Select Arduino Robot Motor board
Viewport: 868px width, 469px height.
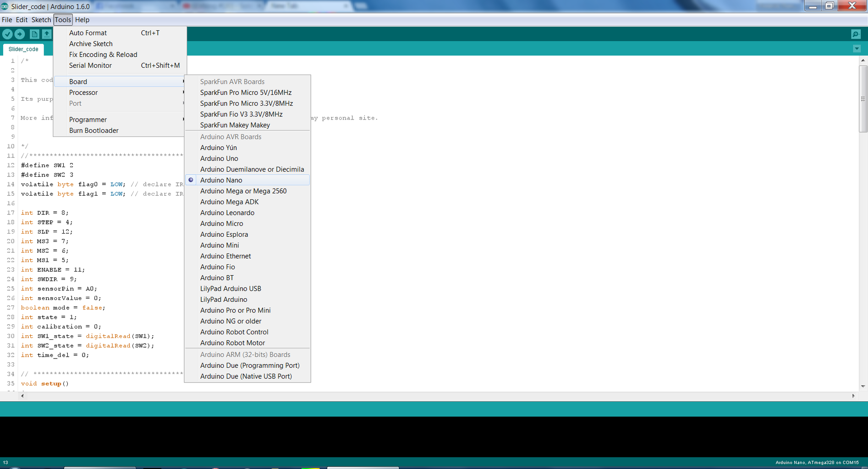(x=247, y=343)
